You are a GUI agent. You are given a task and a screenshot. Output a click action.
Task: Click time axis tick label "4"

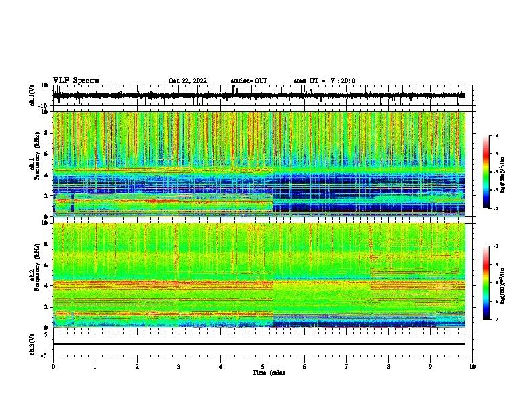(x=221, y=367)
